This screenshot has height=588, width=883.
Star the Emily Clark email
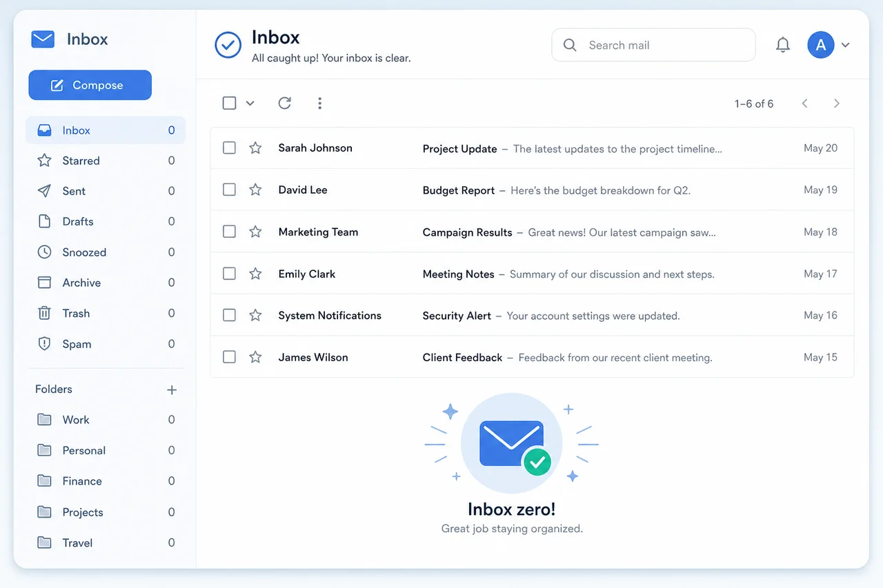coord(255,274)
